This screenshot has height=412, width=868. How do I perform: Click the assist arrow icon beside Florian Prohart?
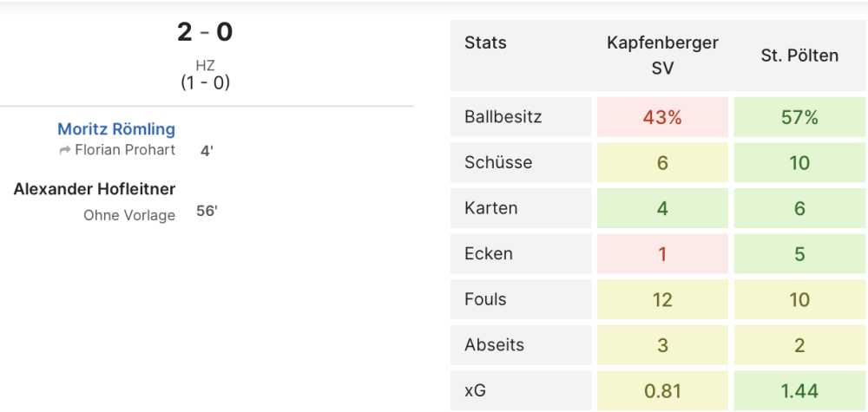tap(64, 150)
